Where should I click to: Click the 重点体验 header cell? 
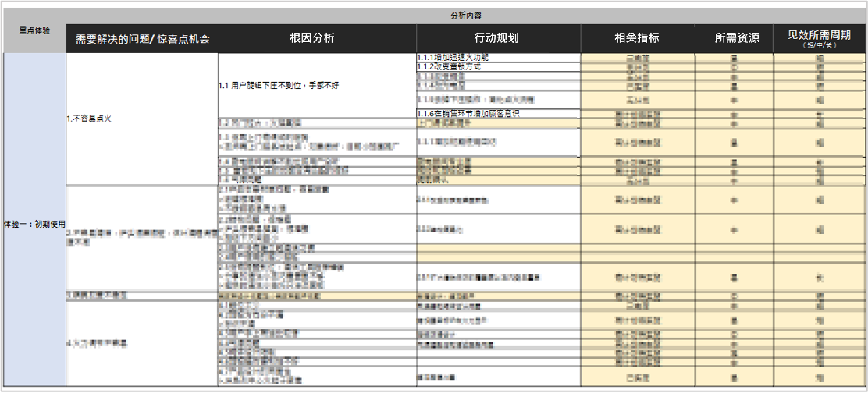(34, 30)
